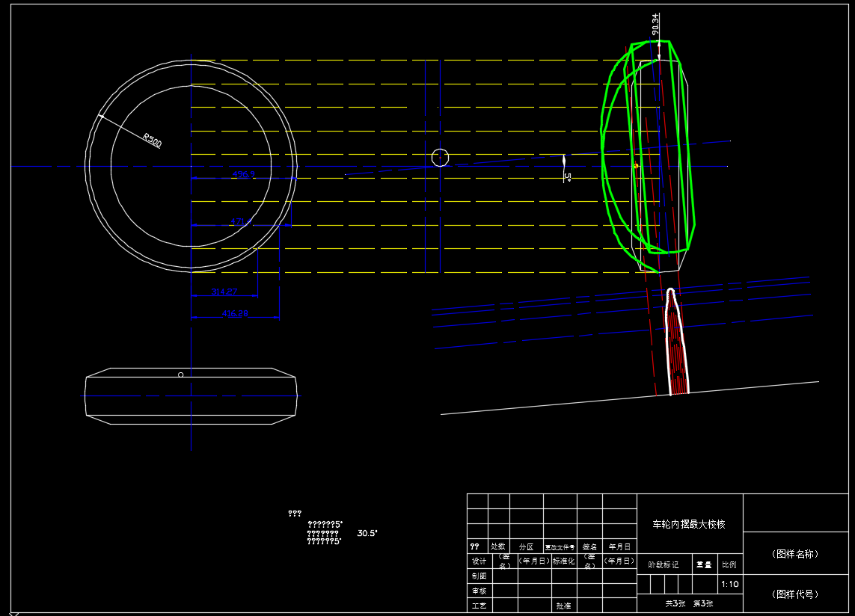Screen dimensions: 855x616
Task: Select the 496.9 dimension text
Action: (x=243, y=174)
